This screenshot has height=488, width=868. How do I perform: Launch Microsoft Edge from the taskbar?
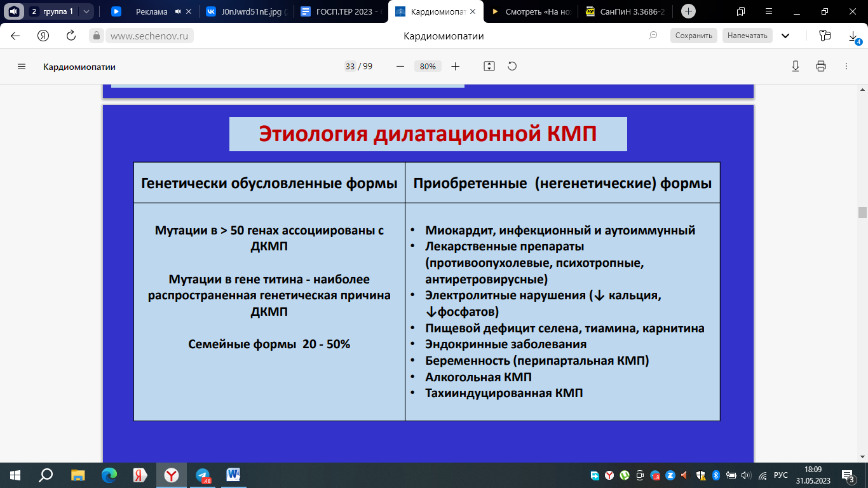[x=109, y=475]
